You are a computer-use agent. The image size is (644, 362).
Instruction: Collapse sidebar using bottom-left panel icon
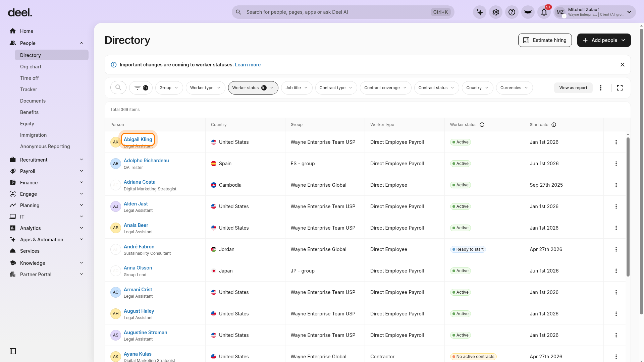13,351
